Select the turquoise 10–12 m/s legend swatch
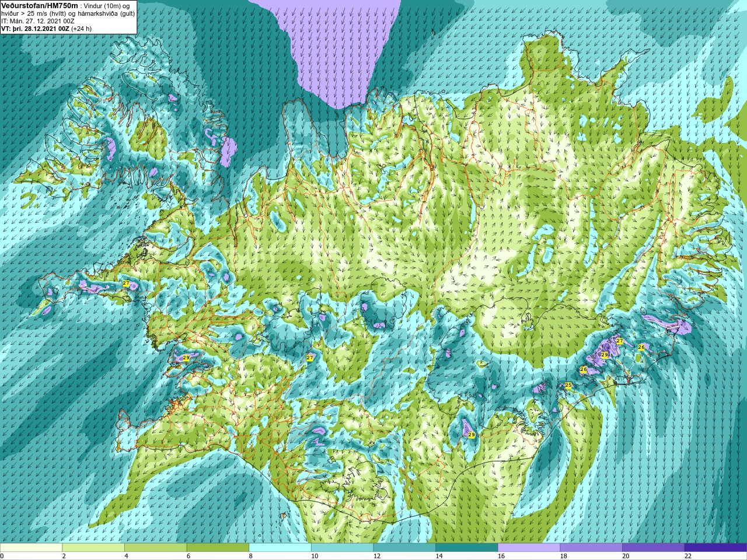This screenshot has width=747, height=560. click(x=342, y=548)
